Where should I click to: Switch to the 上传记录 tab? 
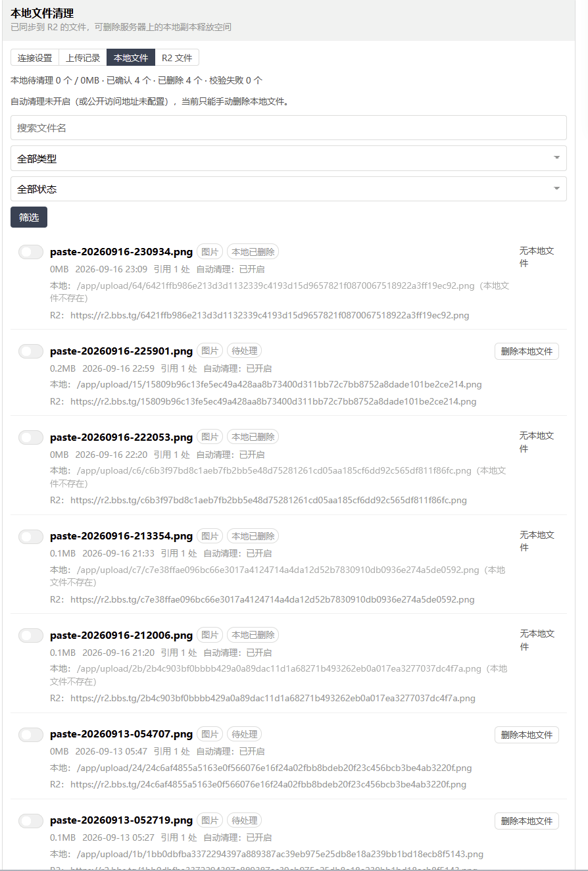(x=83, y=58)
